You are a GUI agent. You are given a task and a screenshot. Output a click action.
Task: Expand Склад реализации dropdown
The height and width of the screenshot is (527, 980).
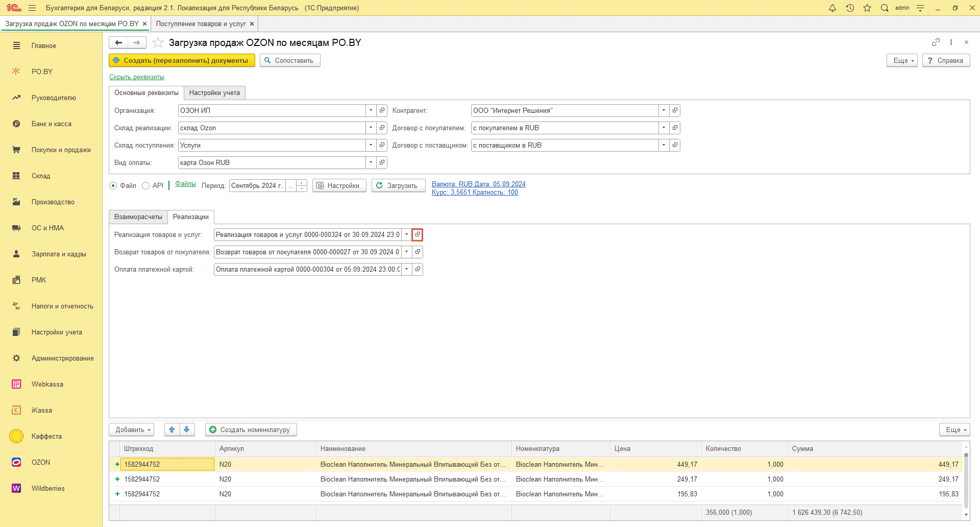point(371,128)
